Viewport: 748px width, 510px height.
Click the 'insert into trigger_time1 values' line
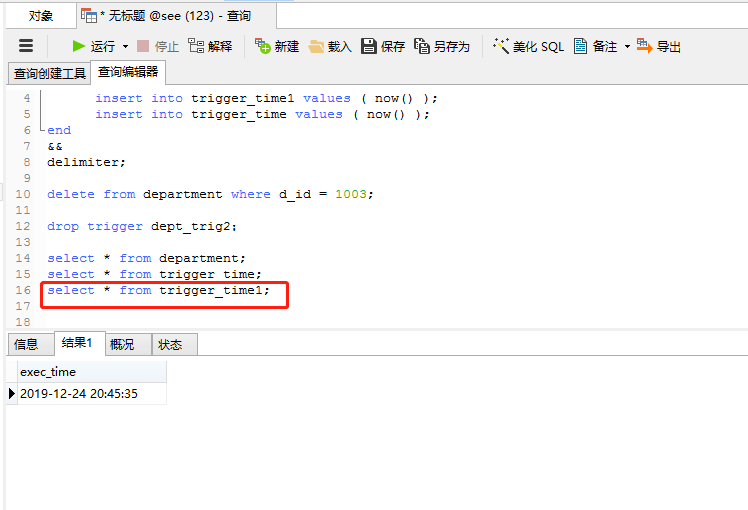(x=266, y=98)
